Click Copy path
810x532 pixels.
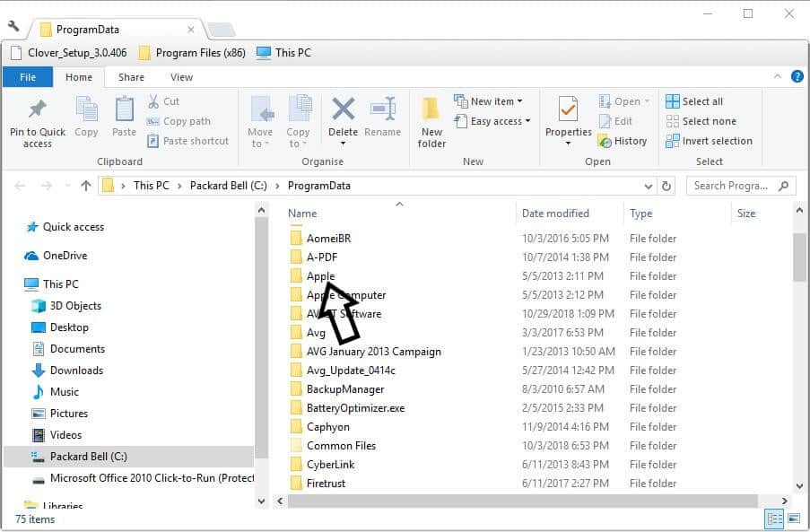(179, 121)
